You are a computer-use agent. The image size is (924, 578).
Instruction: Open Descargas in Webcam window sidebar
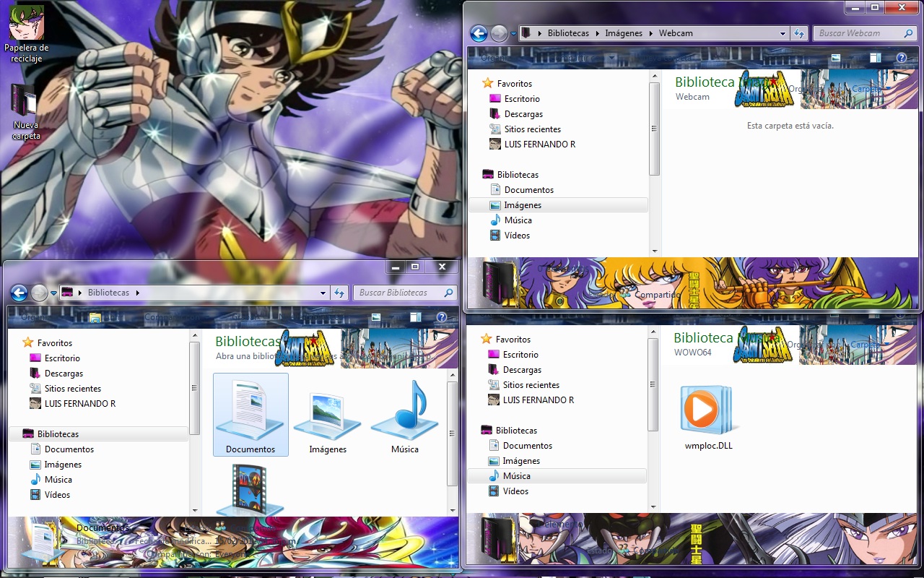pos(523,114)
